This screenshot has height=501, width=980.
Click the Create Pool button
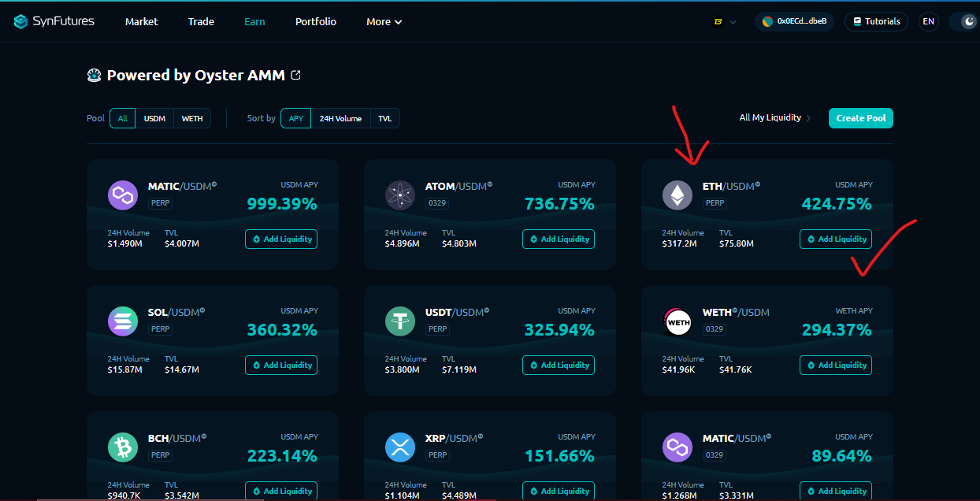point(861,118)
